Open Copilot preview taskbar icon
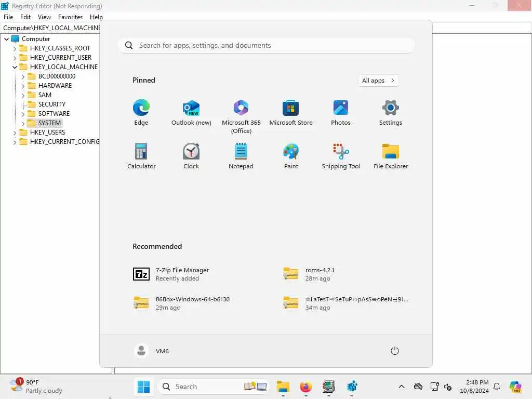The image size is (532, 399). click(515, 387)
